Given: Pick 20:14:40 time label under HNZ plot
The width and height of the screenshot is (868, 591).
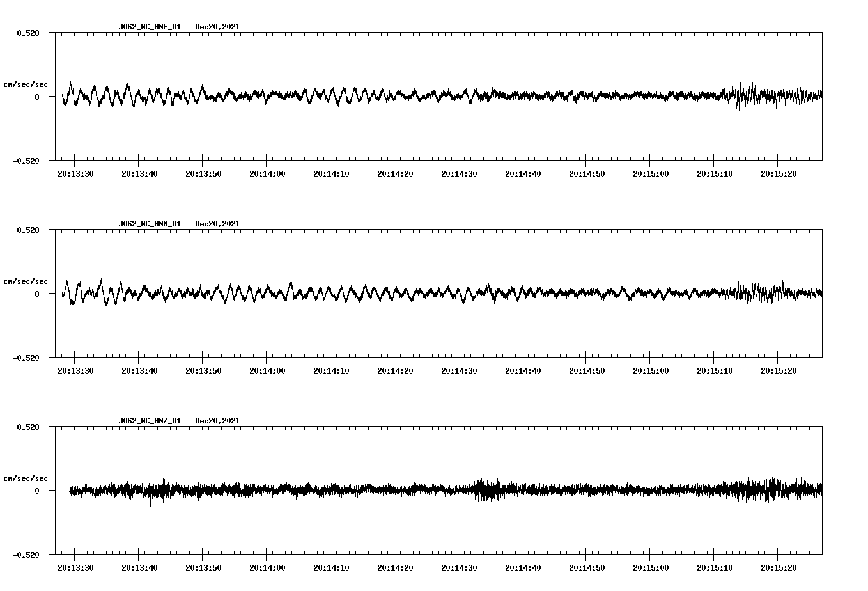Looking at the screenshot, I should point(523,567).
